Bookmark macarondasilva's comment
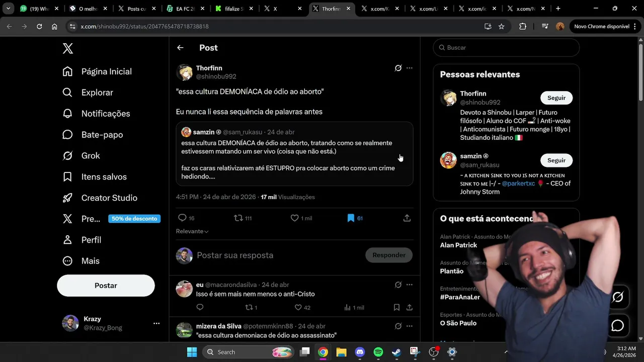This screenshot has width=644, height=362. point(396,307)
